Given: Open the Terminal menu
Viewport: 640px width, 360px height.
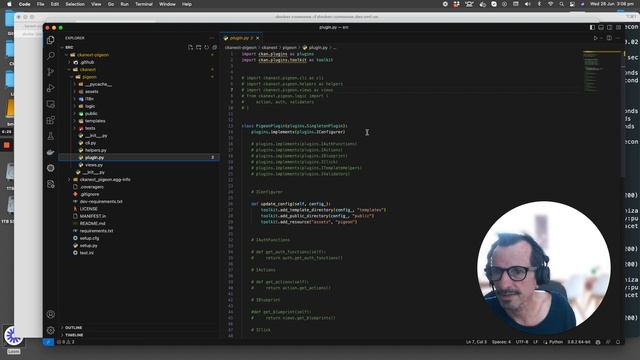Looking at the screenshot, I should [x=144, y=4].
